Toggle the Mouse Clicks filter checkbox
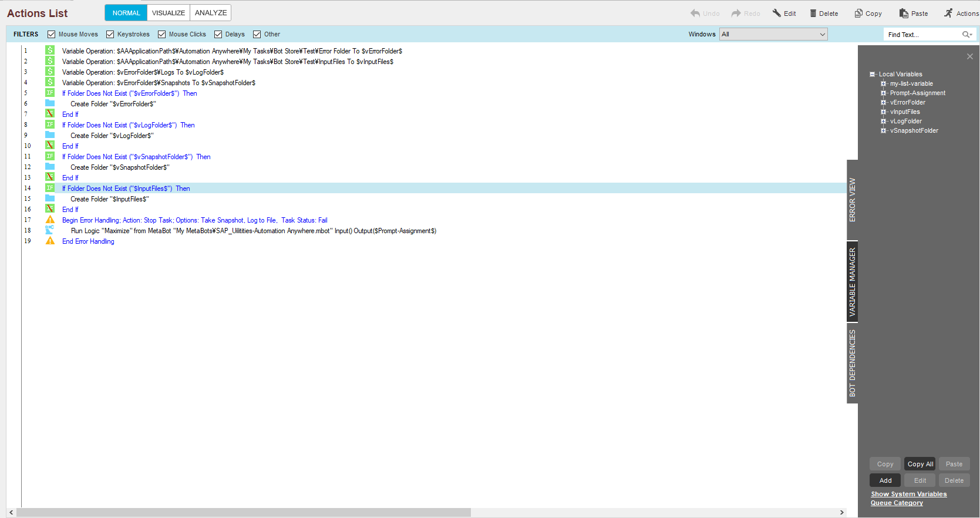 162,34
